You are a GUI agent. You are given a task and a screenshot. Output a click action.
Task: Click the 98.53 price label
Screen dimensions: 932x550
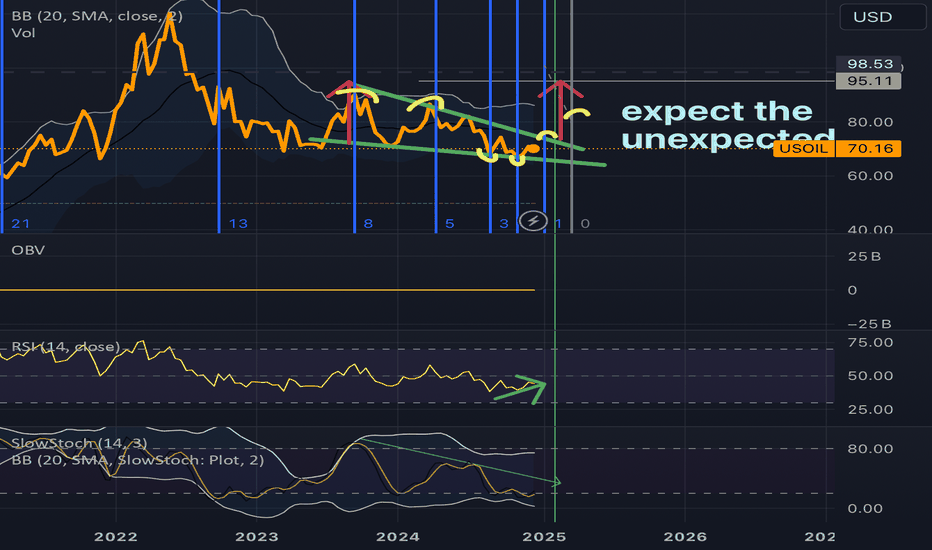pos(870,64)
